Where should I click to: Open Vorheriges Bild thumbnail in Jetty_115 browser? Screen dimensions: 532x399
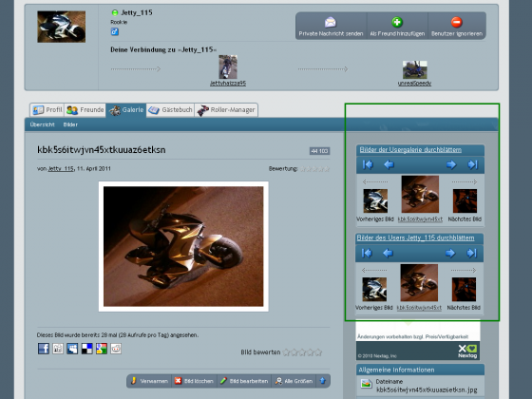(x=374, y=290)
